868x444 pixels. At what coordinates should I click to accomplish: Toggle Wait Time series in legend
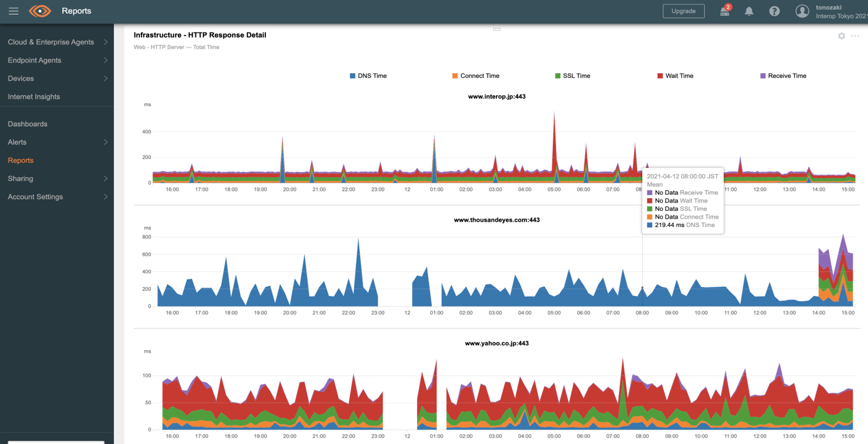(675, 76)
